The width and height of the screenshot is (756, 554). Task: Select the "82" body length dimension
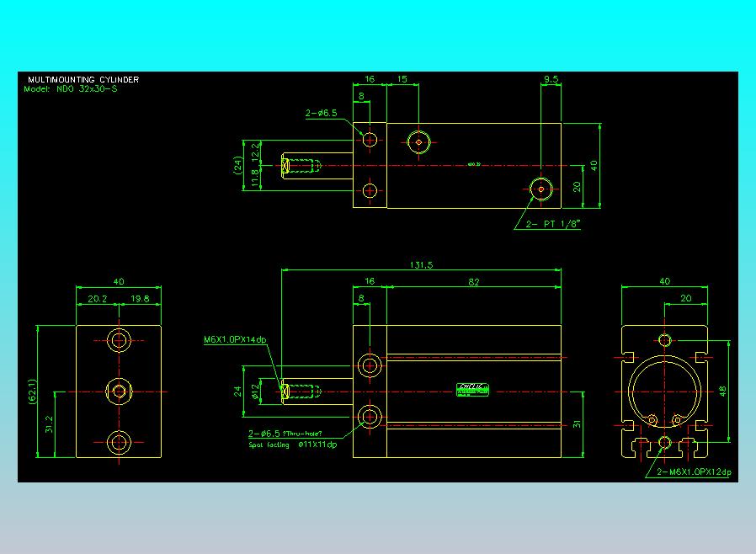pyautogui.click(x=474, y=282)
